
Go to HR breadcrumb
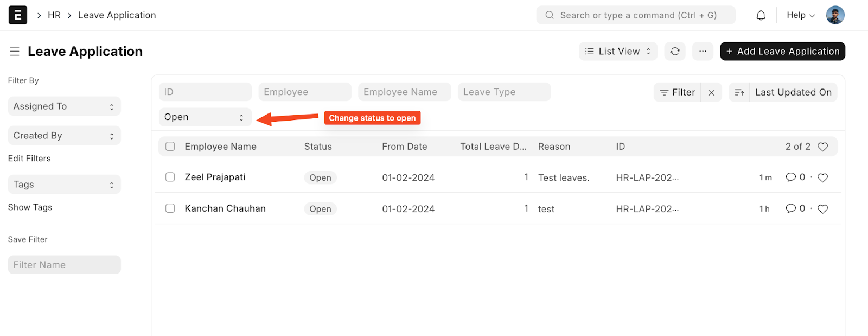[x=54, y=15]
